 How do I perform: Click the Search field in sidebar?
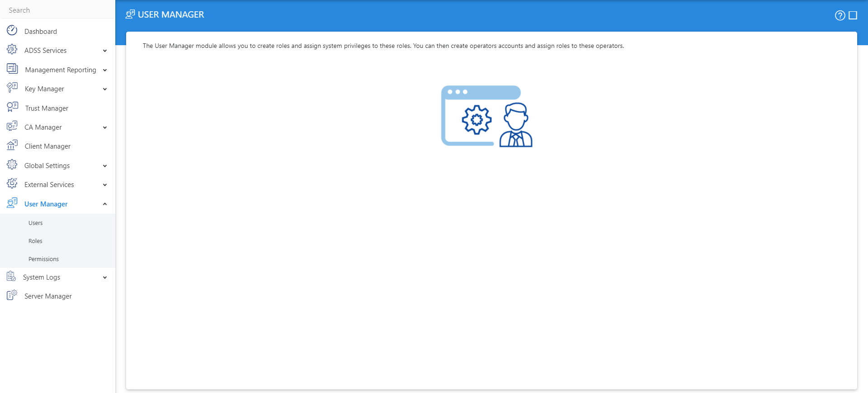coord(57,10)
